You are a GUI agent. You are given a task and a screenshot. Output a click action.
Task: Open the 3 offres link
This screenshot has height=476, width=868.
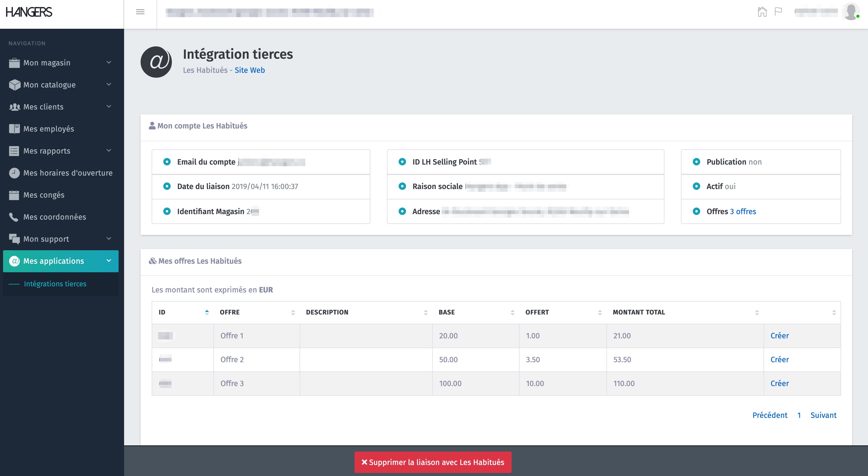coord(743,211)
